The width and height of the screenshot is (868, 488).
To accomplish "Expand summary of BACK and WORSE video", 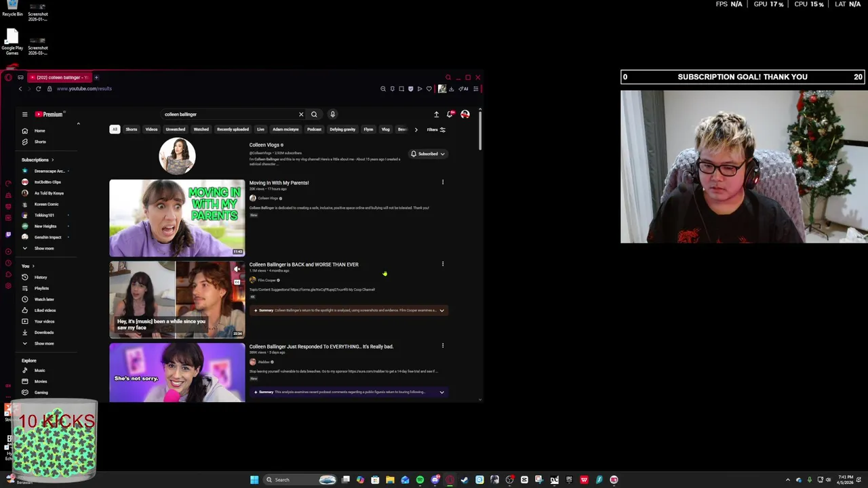I will [x=441, y=310].
